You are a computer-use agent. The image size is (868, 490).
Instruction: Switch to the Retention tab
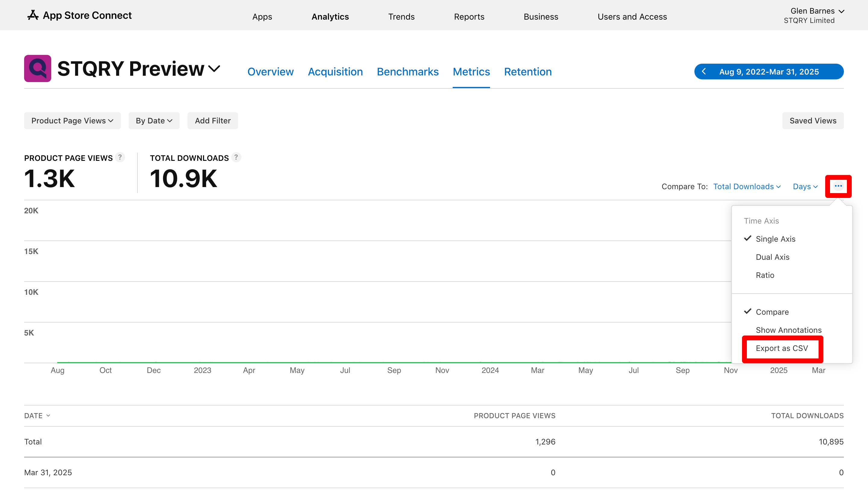click(528, 72)
